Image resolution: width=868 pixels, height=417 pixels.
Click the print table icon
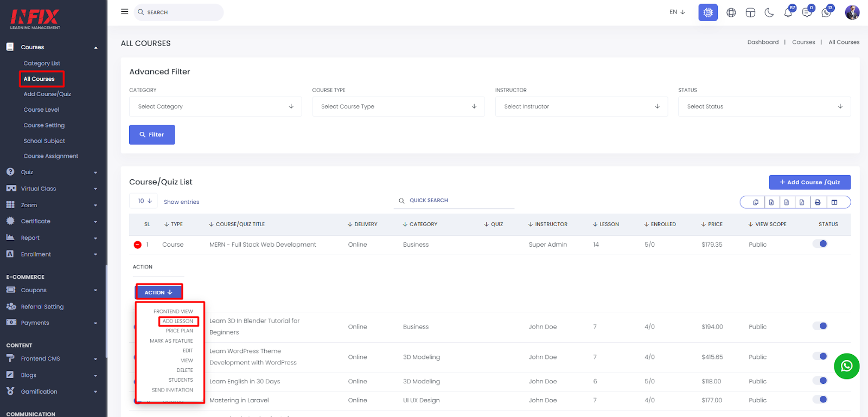tap(818, 202)
